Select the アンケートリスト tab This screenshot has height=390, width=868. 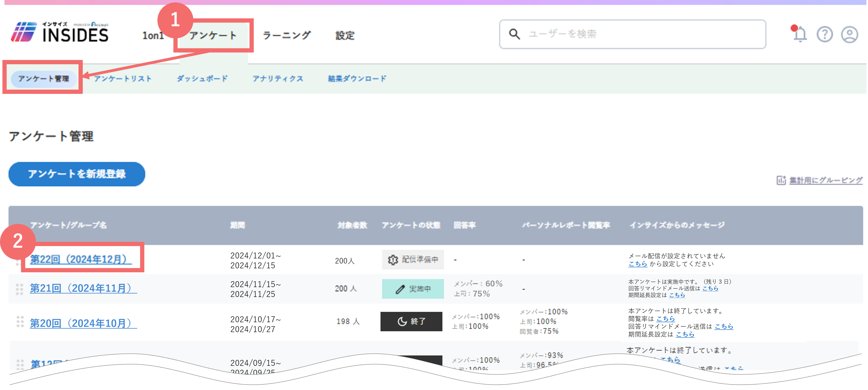coord(123,79)
